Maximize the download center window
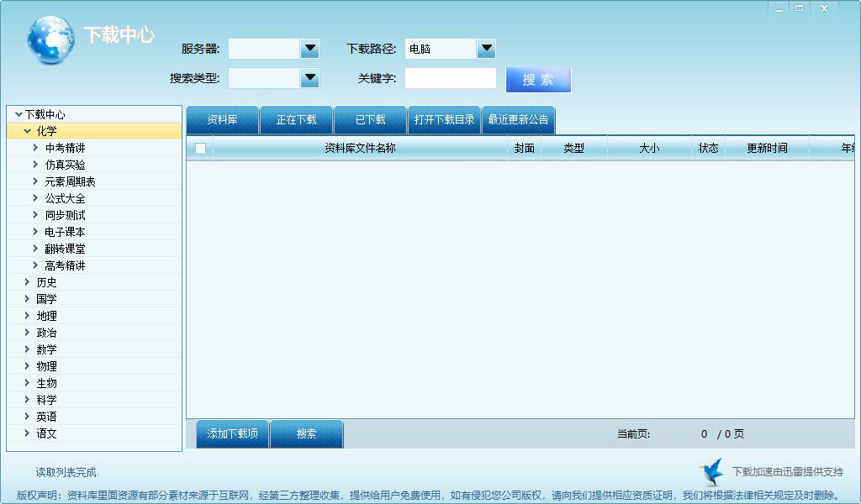 click(800, 8)
